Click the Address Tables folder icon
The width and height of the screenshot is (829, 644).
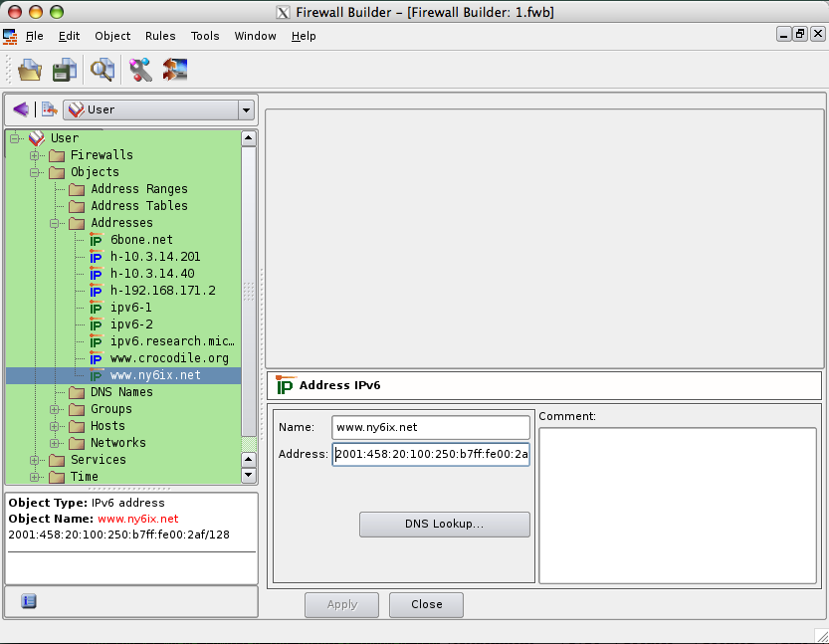(x=77, y=206)
